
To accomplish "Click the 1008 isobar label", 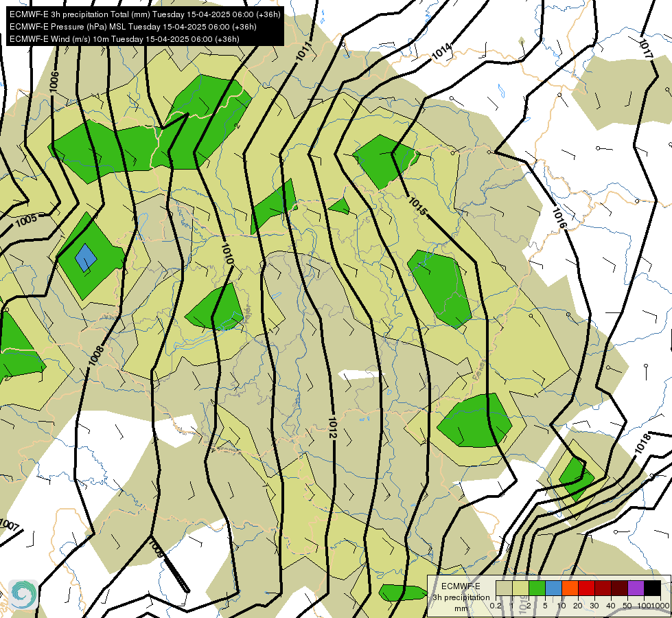I will point(96,356).
